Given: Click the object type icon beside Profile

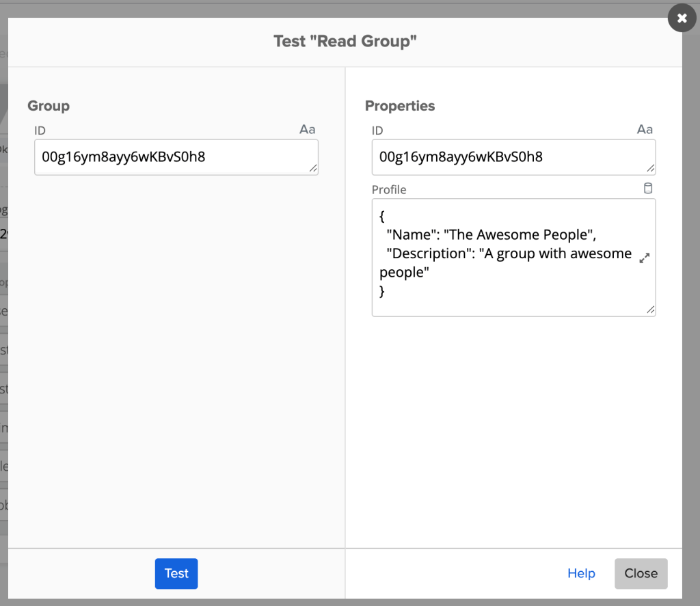Looking at the screenshot, I should point(648,189).
